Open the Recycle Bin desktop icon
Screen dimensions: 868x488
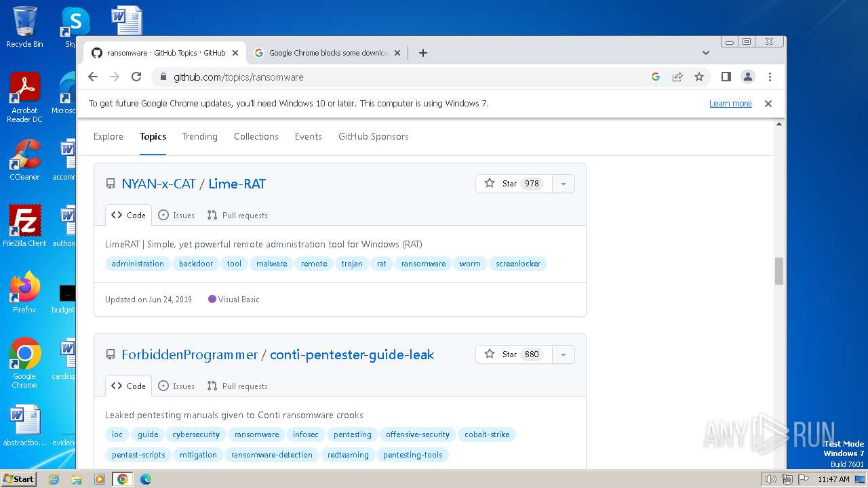(x=24, y=28)
